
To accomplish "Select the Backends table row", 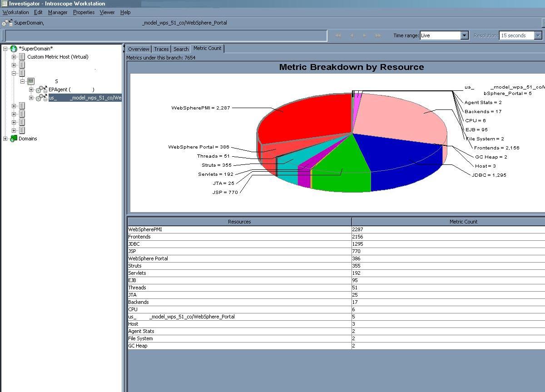I will point(336,302).
